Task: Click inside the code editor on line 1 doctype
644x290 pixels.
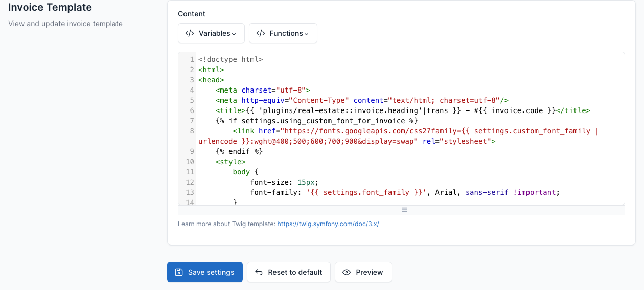Action: [x=231, y=59]
